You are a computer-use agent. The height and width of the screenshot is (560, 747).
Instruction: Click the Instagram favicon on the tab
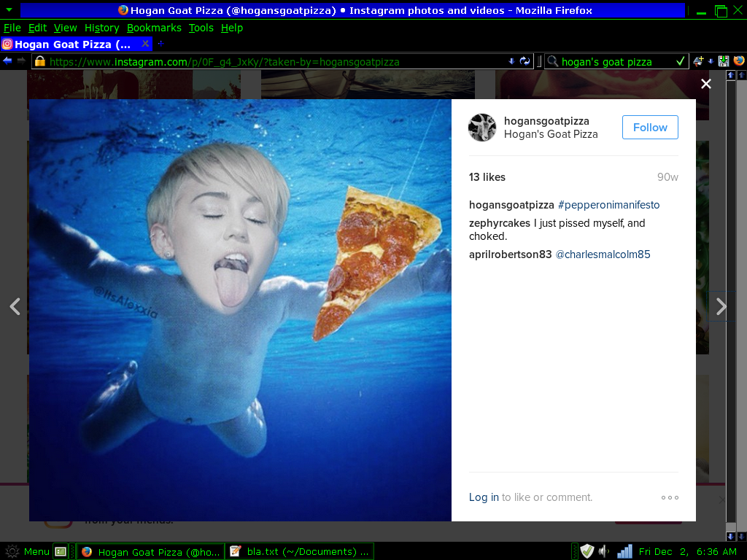point(7,44)
